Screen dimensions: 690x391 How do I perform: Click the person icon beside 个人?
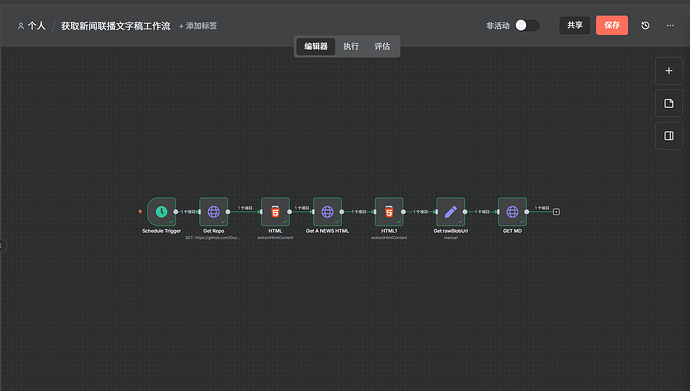21,26
